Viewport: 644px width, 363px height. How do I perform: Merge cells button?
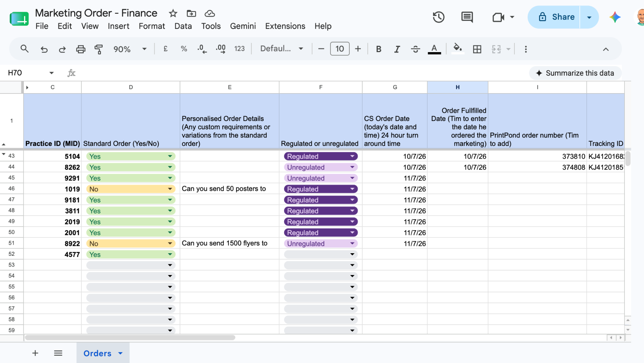click(x=496, y=49)
